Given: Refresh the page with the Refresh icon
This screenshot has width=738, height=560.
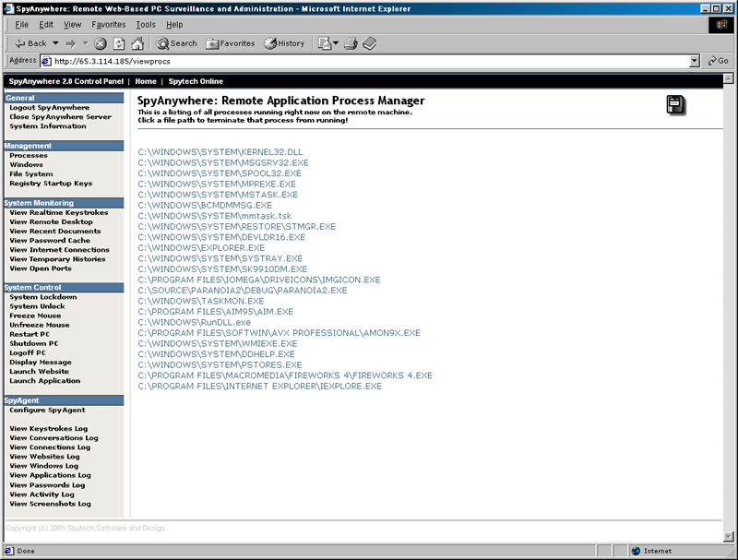Looking at the screenshot, I should tap(119, 43).
